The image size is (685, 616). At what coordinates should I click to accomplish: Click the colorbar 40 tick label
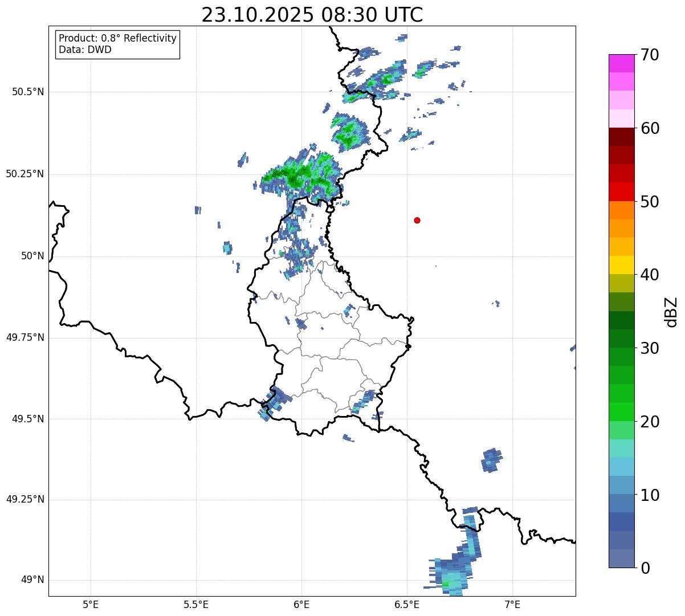650,275
